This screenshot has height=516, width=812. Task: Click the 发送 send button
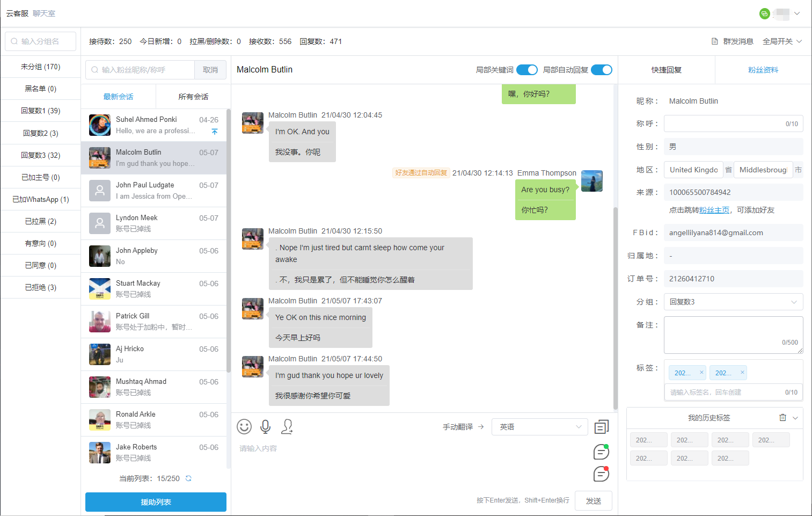pos(593,500)
